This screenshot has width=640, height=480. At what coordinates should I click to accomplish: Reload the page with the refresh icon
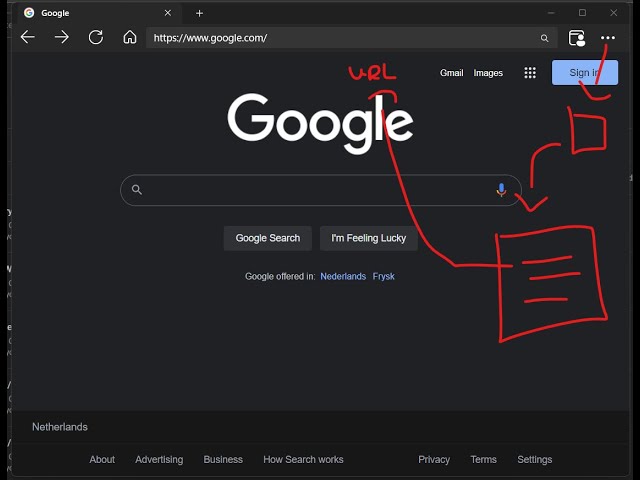tap(96, 37)
